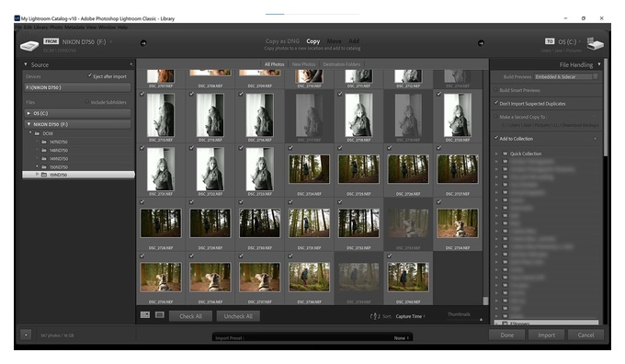
Task: Enable Build Smart Previews checkbox
Action: 496,90
